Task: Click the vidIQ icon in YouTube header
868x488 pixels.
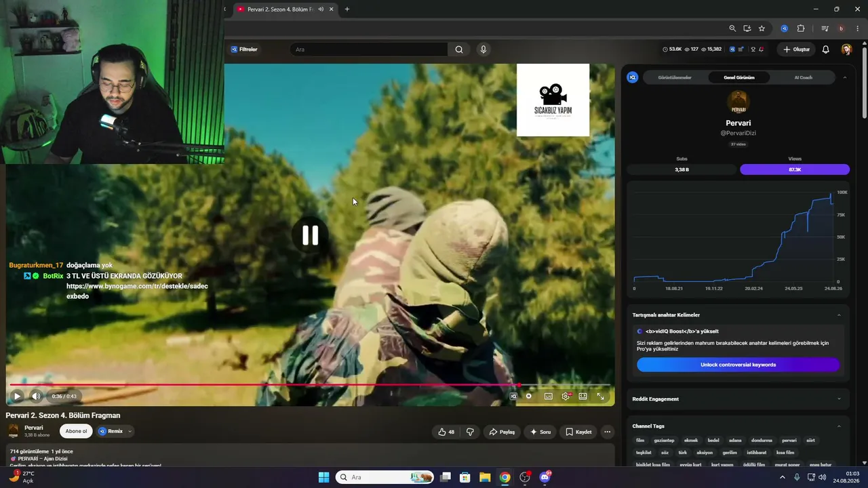Action: click(x=732, y=49)
